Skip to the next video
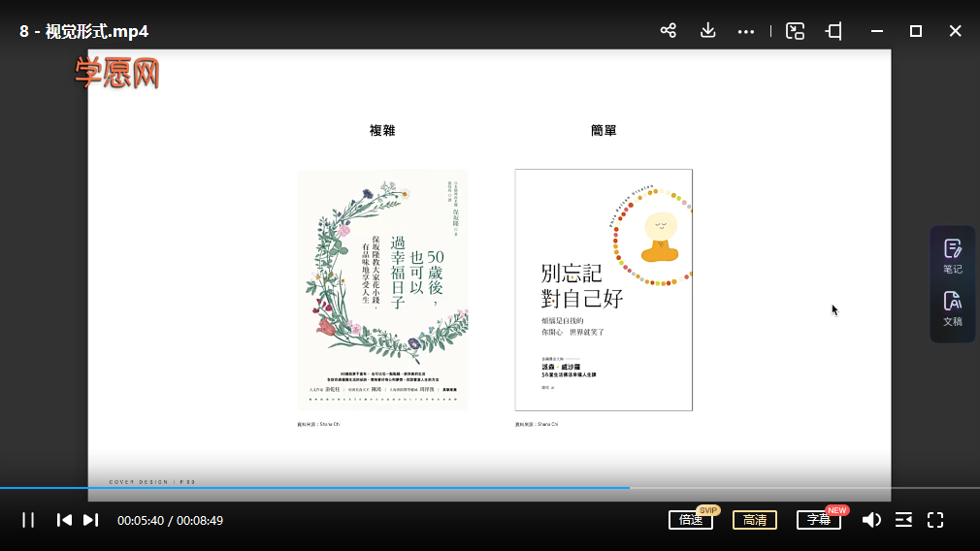The width and height of the screenshot is (980, 551). point(90,520)
